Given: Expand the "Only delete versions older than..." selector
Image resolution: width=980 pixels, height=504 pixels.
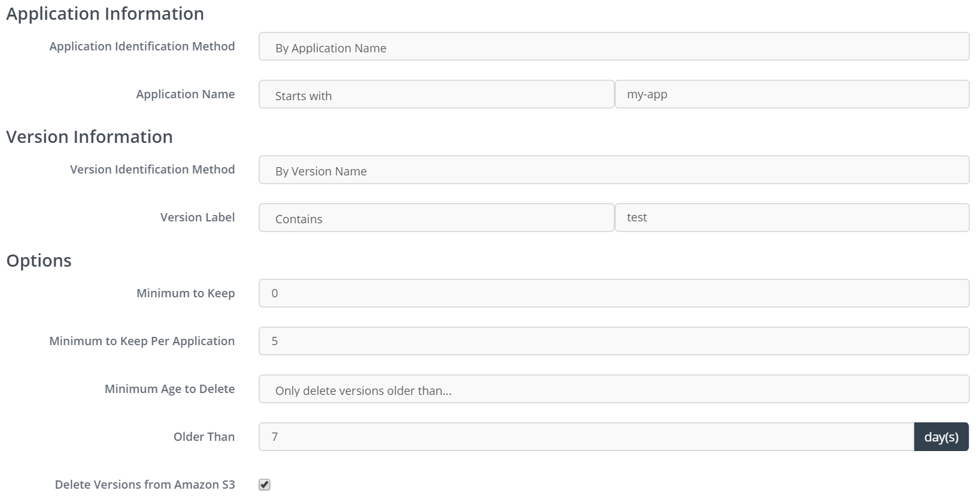Looking at the screenshot, I should [x=612, y=389].
